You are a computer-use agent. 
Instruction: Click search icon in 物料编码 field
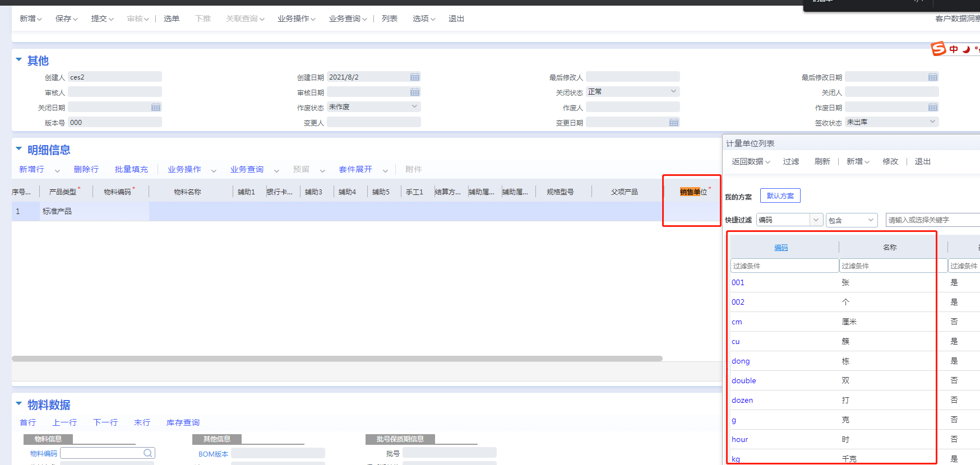pos(148,453)
